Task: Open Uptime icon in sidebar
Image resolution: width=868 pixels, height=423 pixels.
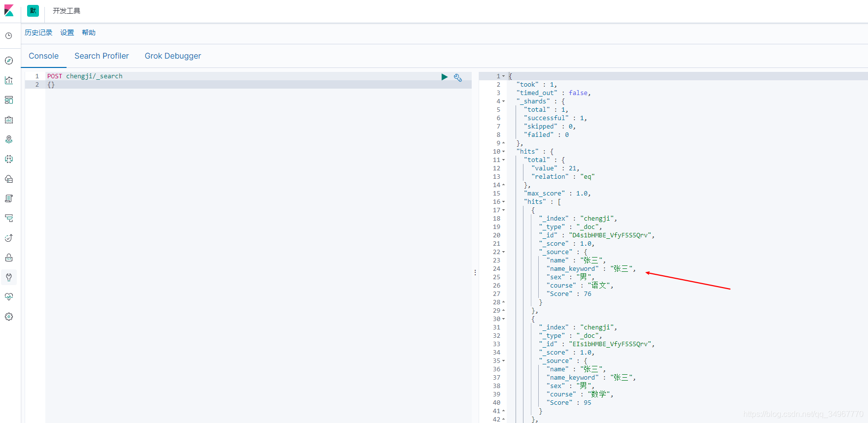Action: click(9, 238)
